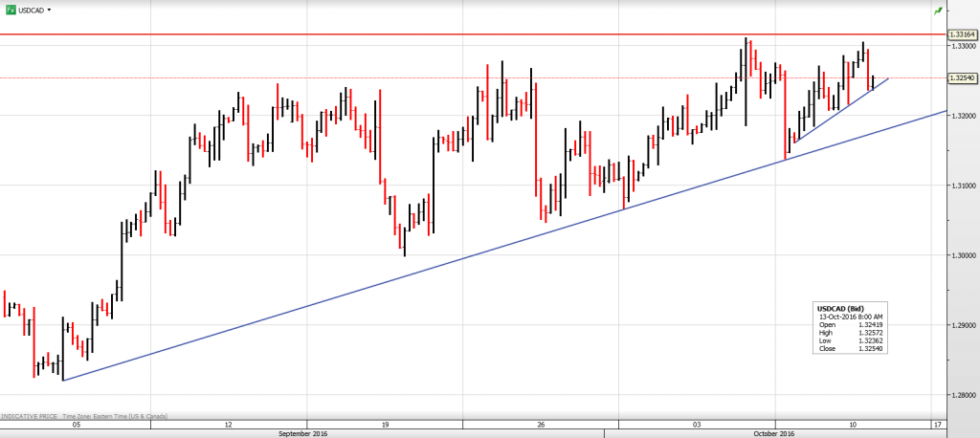This screenshot has height=438, width=980.
Task: Click the 1.32540 current price tag
Action: (x=962, y=78)
